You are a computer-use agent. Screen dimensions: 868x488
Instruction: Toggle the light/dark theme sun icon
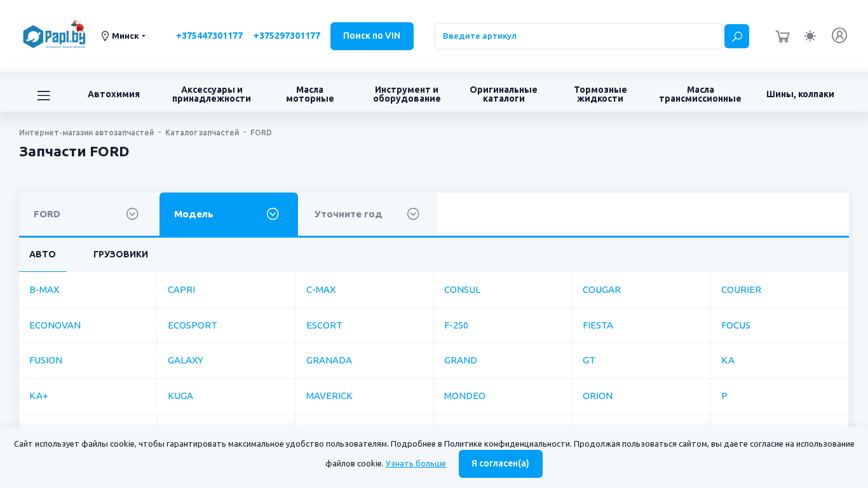(810, 36)
